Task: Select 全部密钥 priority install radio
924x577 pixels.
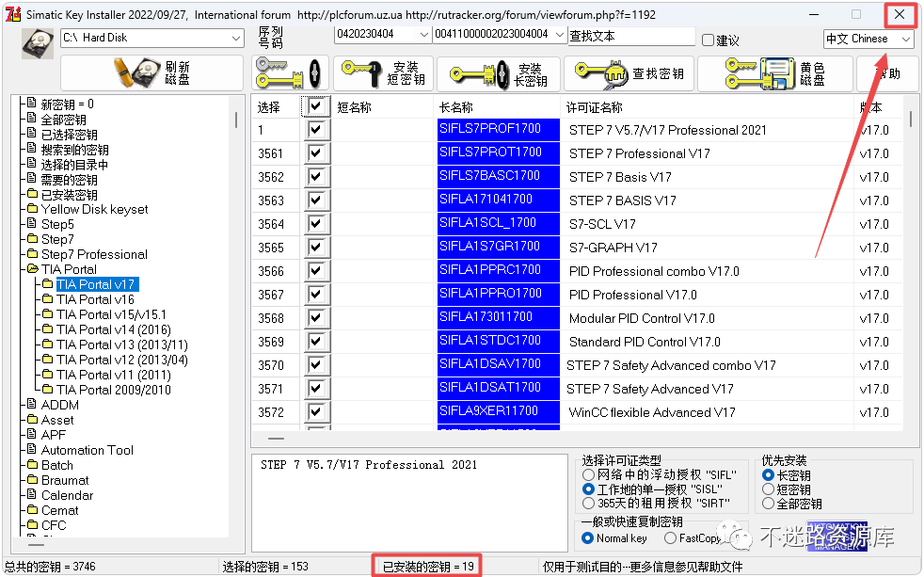Action: pos(768,504)
